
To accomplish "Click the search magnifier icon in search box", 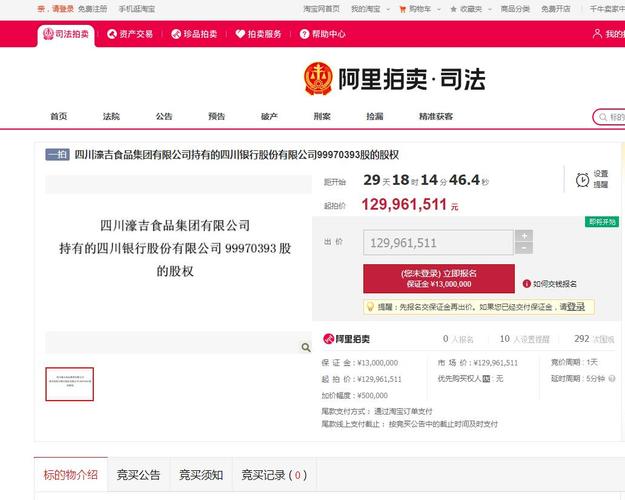I will pos(603,117).
